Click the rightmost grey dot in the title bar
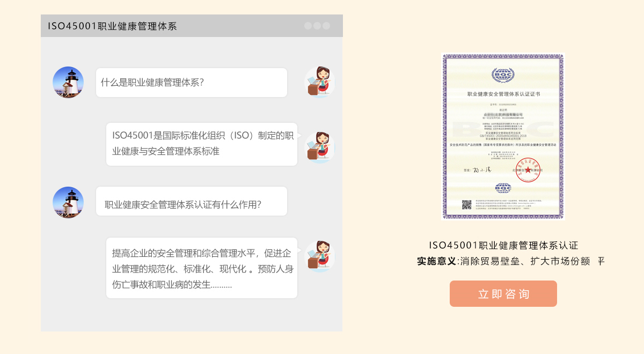This screenshot has height=354, width=644. pyautogui.click(x=326, y=26)
